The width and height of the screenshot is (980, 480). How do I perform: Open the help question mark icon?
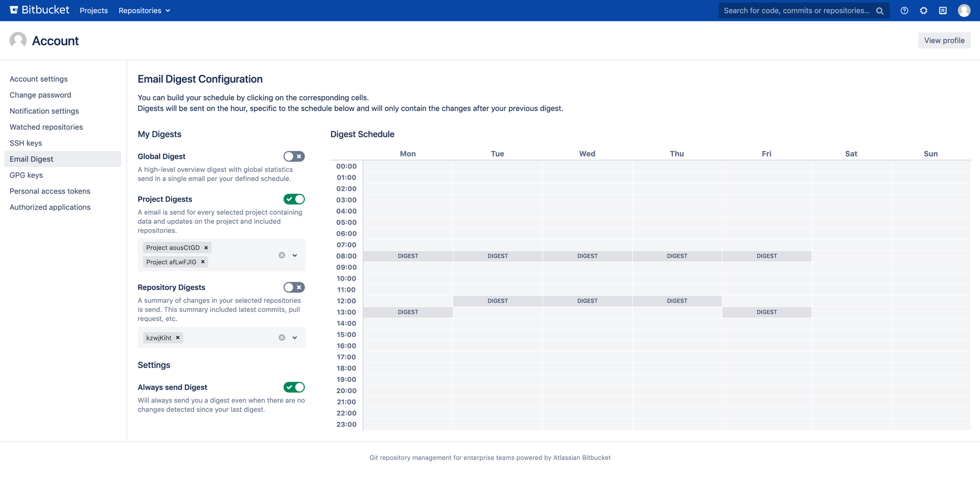tap(904, 11)
